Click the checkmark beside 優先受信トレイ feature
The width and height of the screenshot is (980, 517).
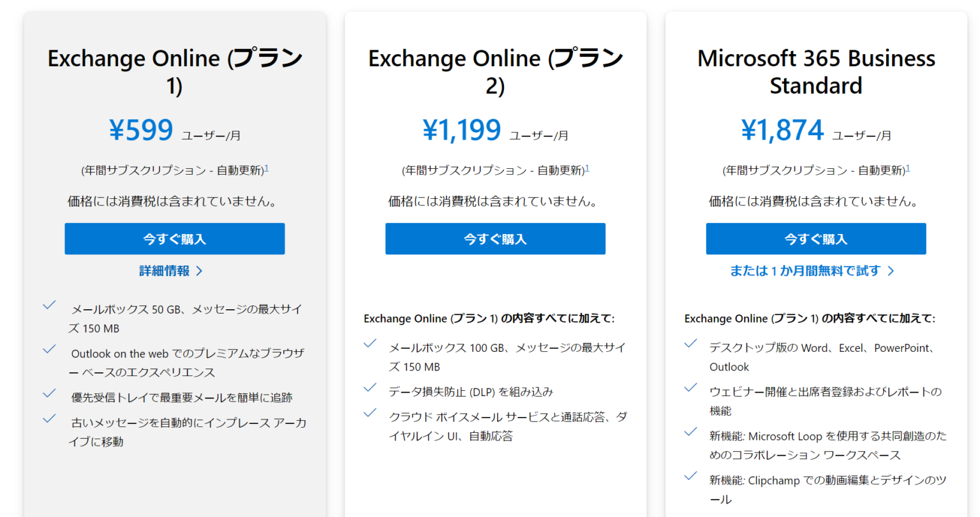(x=50, y=393)
